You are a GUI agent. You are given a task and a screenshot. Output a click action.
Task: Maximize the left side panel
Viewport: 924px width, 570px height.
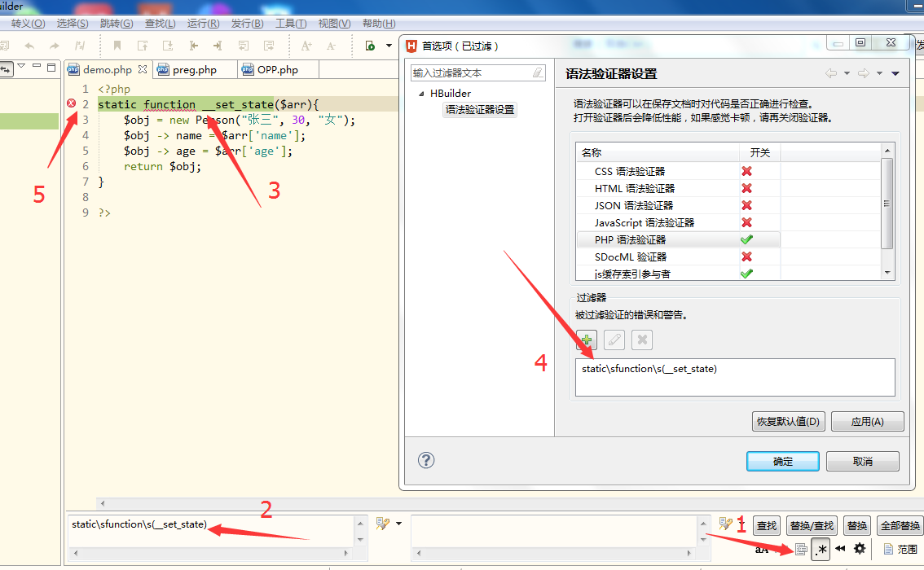(51, 67)
